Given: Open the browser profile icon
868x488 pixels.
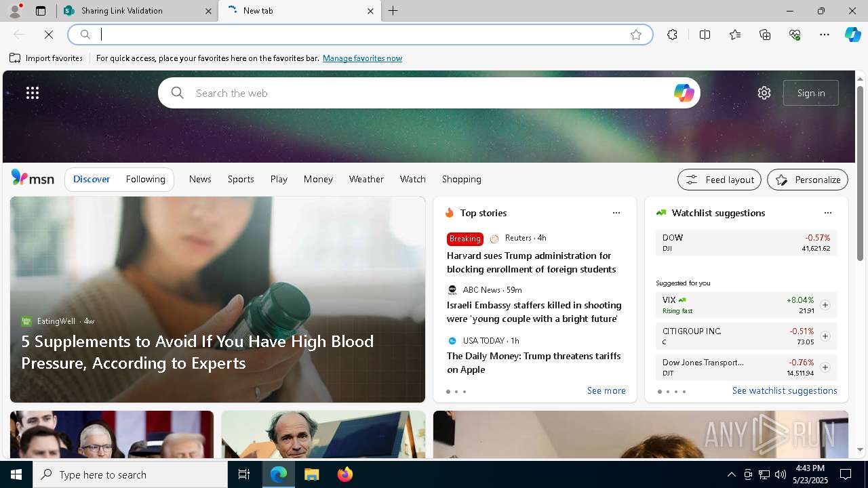Looking at the screenshot, I should (15, 11).
